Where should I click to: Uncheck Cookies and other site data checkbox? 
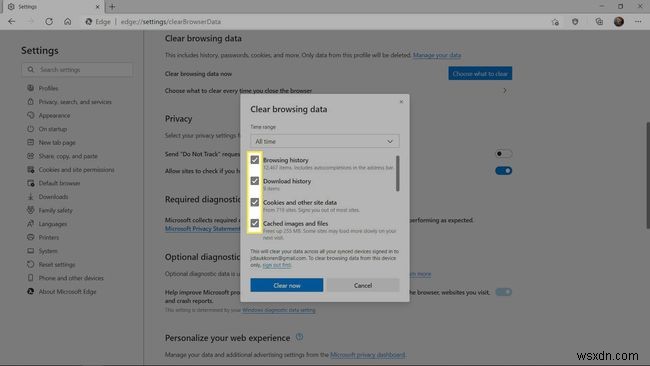coord(255,202)
